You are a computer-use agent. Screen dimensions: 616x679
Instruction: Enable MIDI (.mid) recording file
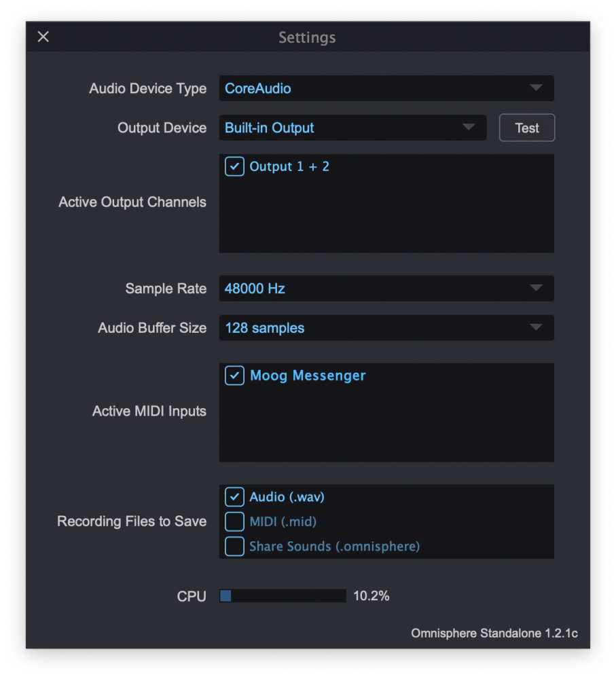234,521
